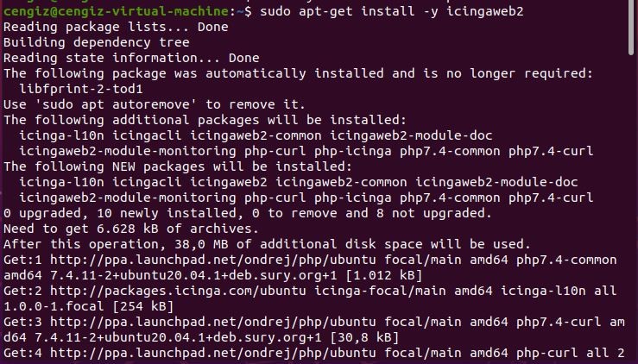Viewport: 638px width, 364px height.
Task: Click the 'Reading package lists... Done' line
Action: click(116, 28)
